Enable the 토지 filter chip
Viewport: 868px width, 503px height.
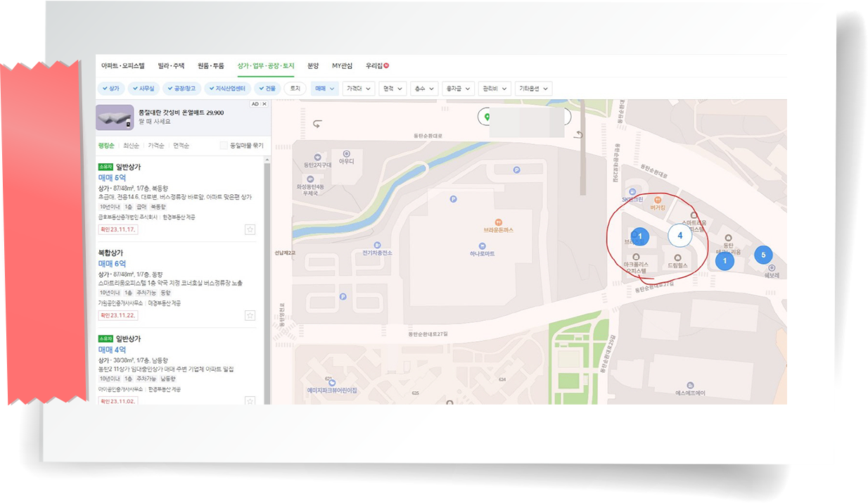point(295,89)
